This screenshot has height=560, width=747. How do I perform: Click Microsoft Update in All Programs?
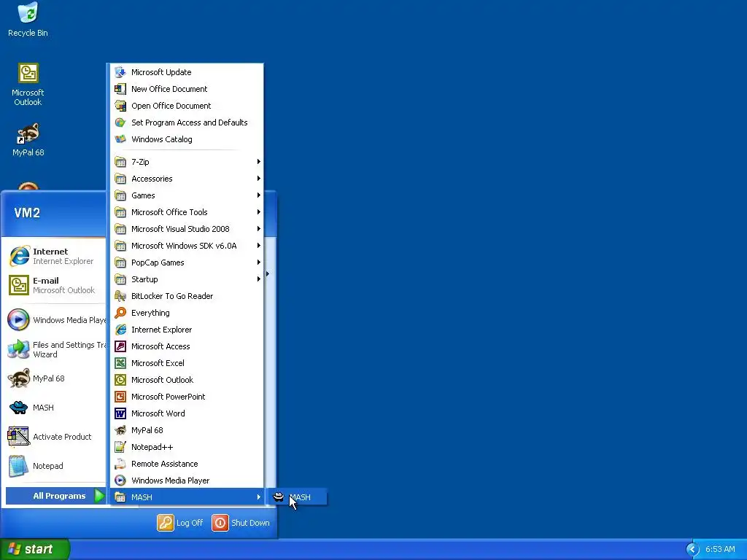click(x=187, y=72)
